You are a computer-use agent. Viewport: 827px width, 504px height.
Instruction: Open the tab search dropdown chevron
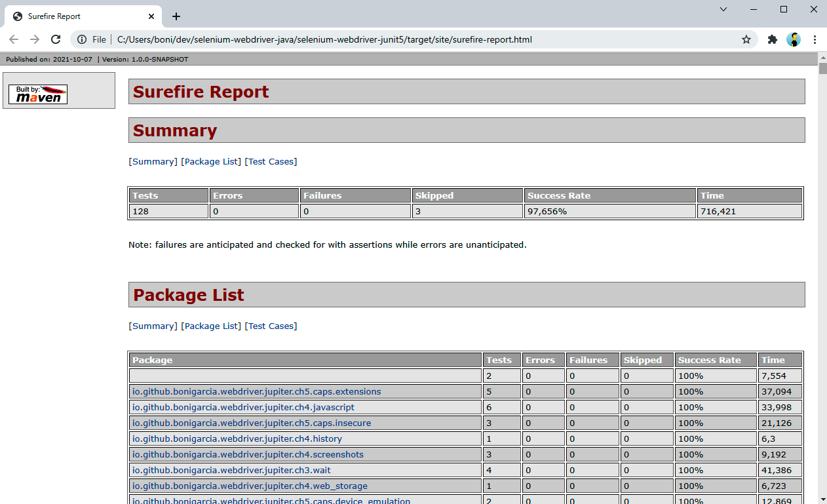pyautogui.click(x=723, y=9)
